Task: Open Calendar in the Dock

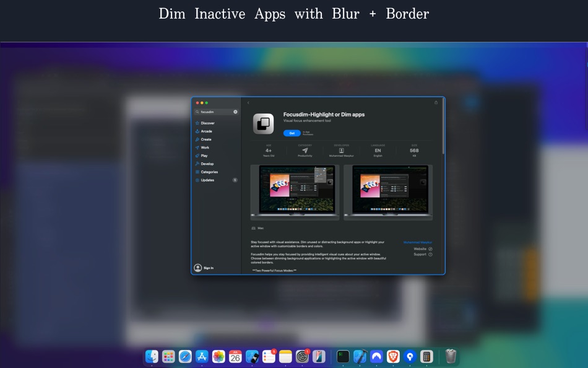Action: click(235, 356)
